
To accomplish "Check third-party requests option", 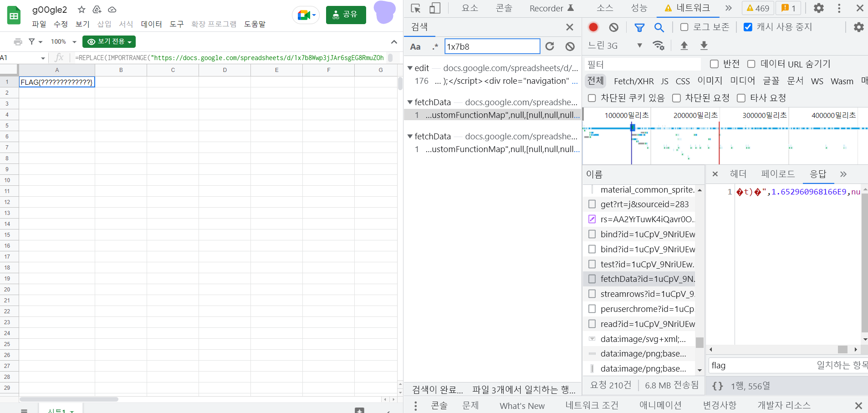I will 741,98.
